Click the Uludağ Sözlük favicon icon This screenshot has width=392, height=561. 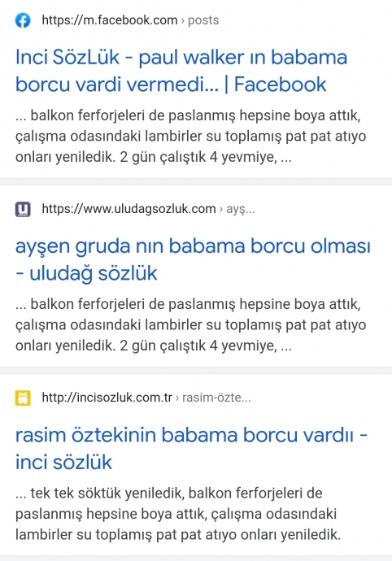23,209
